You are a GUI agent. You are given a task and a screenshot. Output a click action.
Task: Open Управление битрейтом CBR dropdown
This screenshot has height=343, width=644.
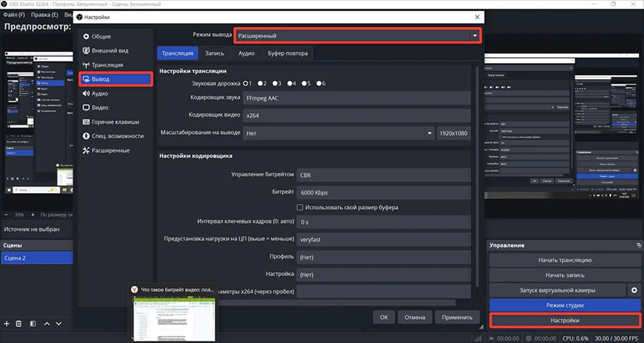(383, 175)
